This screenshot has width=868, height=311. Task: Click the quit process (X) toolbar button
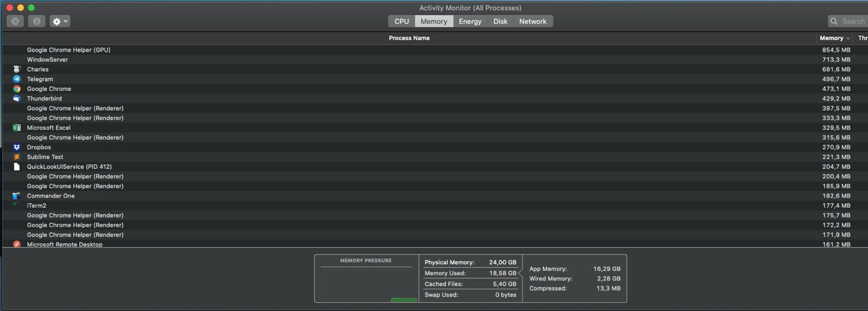16,21
